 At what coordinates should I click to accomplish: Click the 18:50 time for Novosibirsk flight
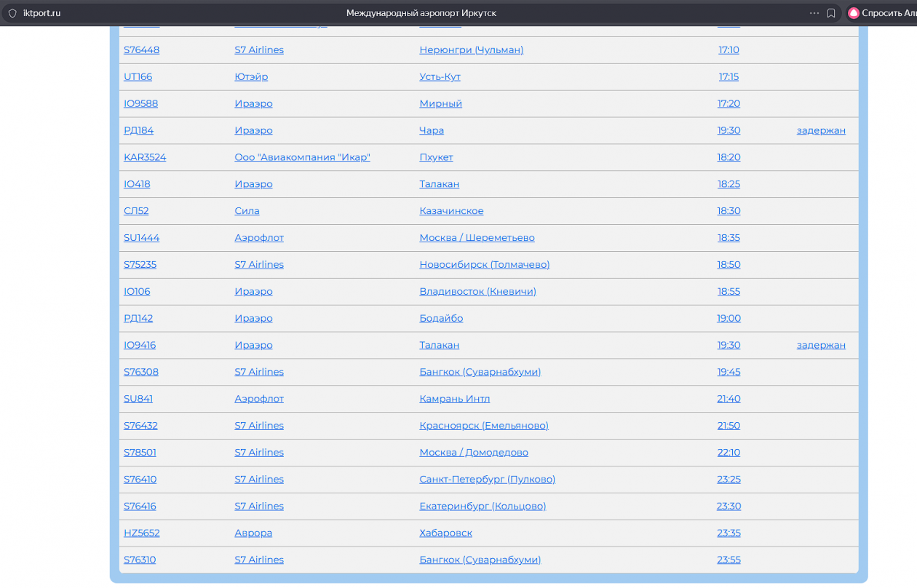[x=729, y=265]
